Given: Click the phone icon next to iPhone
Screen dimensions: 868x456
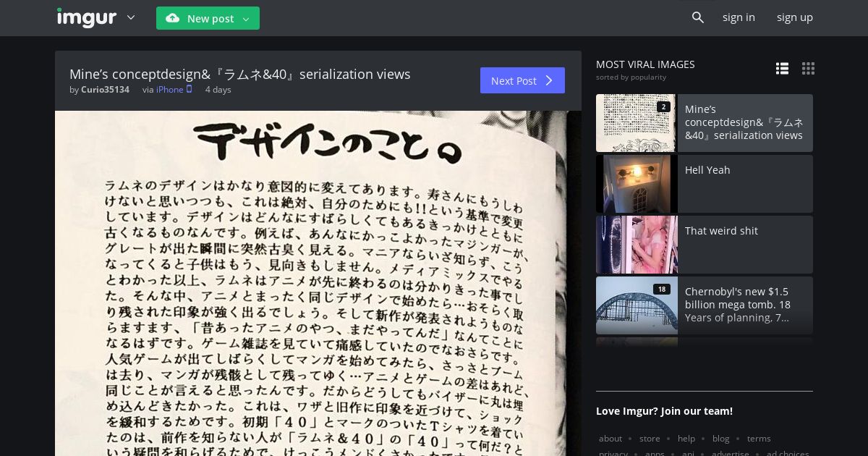Looking at the screenshot, I should 190,89.
